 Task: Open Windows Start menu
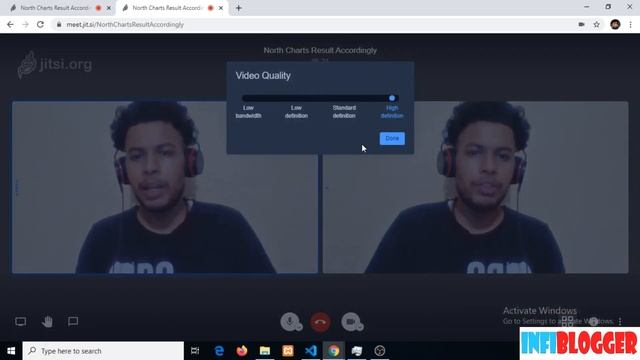point(11,351)
